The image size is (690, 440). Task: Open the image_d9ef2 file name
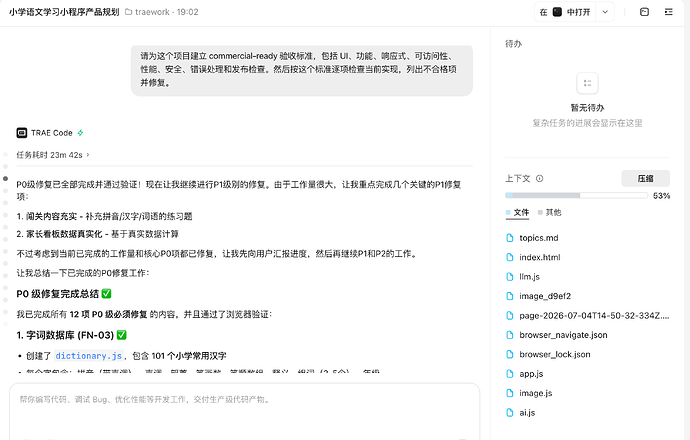click(x=545, y=296)
